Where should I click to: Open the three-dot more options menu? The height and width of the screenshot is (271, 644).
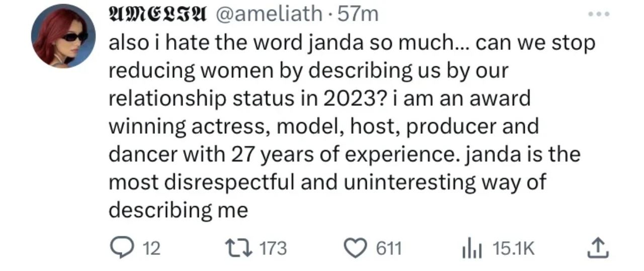pyautogui.click(x=600, y=15)
